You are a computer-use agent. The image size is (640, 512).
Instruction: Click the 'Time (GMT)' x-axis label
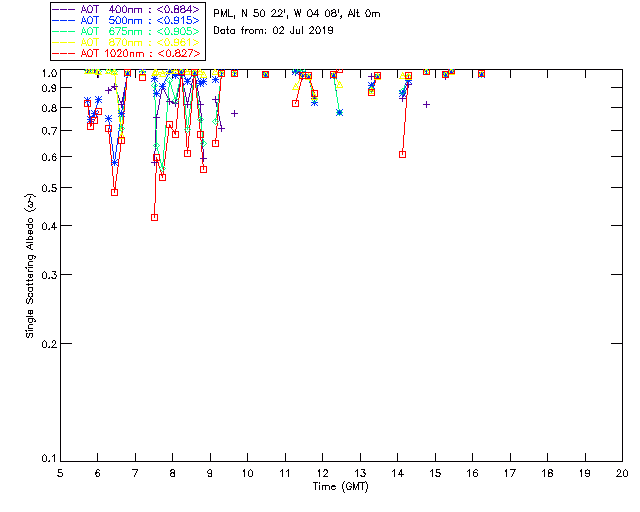[x=340, y=487]
